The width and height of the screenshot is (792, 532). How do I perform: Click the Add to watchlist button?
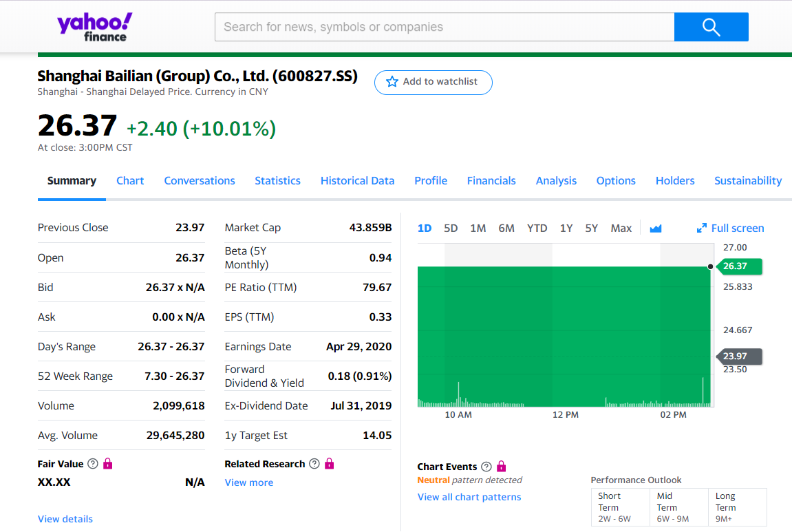[x=434, y=82]
